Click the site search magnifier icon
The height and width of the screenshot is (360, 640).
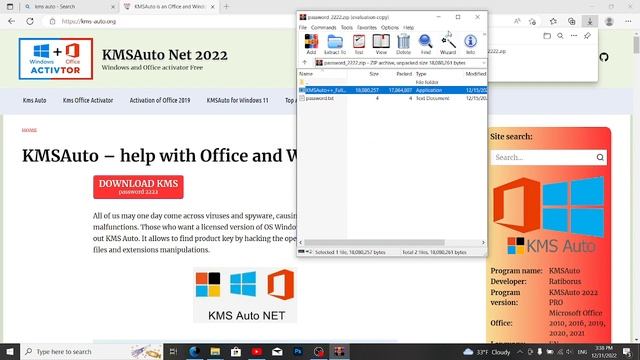point(600,157)
